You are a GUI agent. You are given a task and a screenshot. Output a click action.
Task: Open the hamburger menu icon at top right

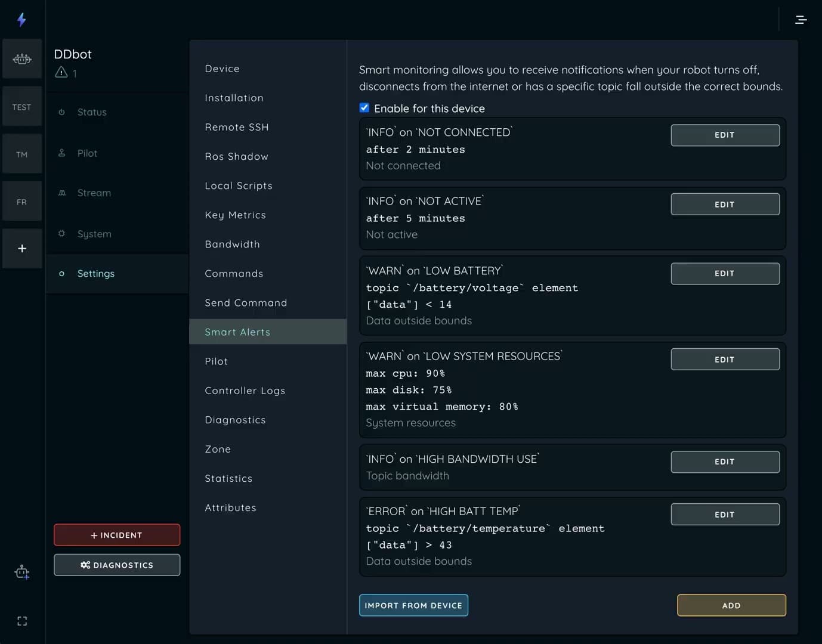click(801, 20)
